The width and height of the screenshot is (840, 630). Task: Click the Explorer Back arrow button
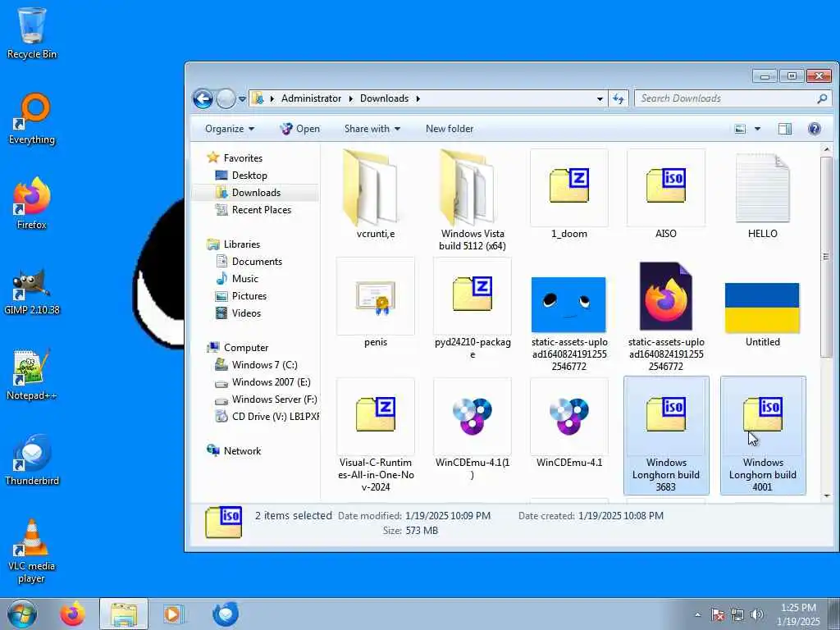203,98
